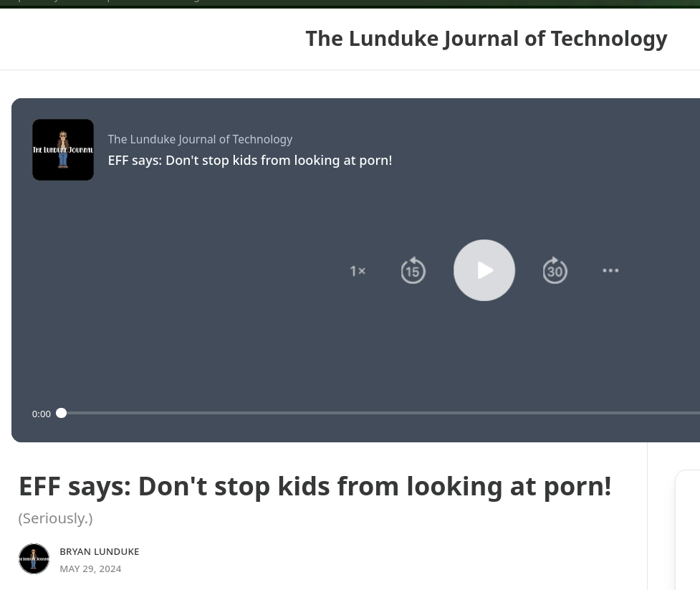Open The Lunduke Journal of Technology header link

click(486, 39)
